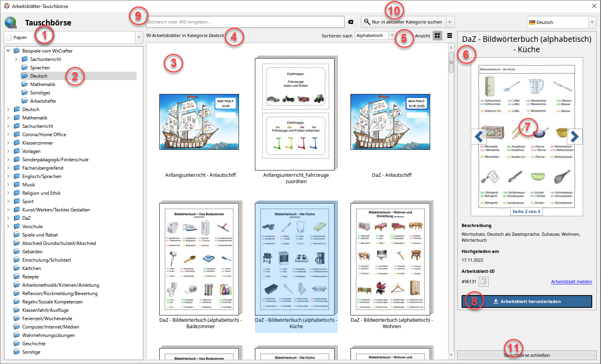601x364 pixels.
Task: Click the left arrow in the worksheet preview
Action: tap(479, 137)
